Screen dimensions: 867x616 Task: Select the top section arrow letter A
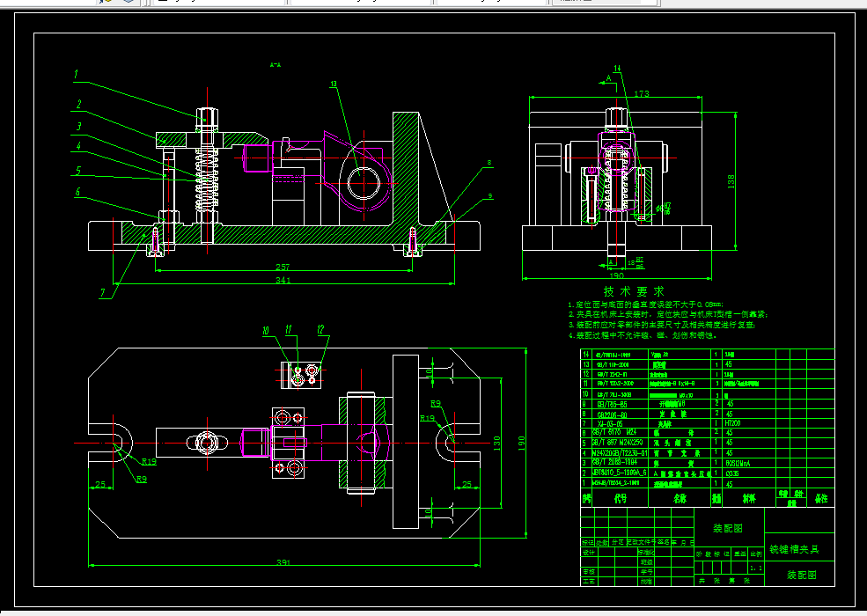[x=609, y=78]
